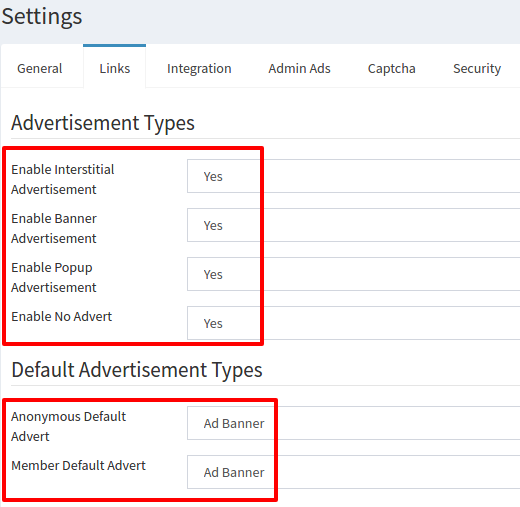Open the Enable Banner Advertisement dropdown
520x507 pixels.
click(353, 225)
